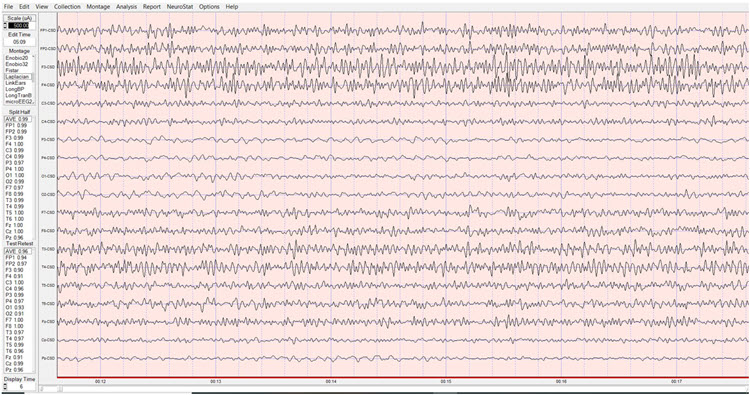Viewport: 750px width, 395px height.
Task: Select F8 1.00 in Test Retest list
Action: click(14, 326)
